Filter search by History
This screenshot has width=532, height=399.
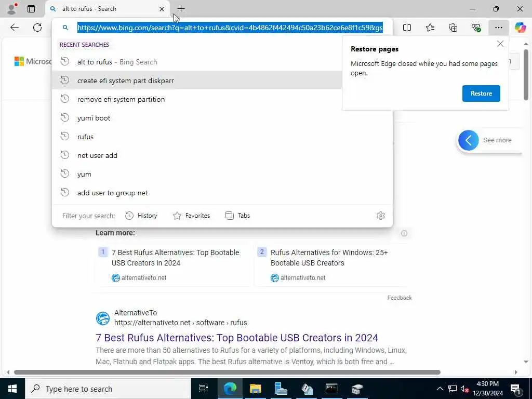point(141,216)
